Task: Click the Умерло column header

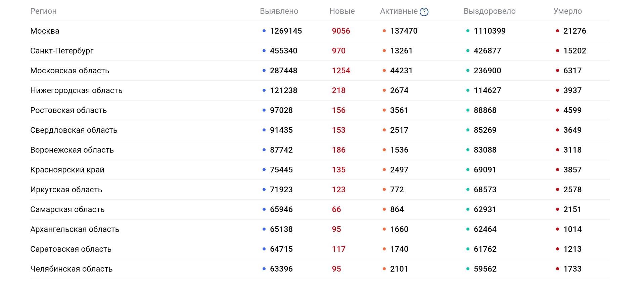Action: (x=567, y=11)
